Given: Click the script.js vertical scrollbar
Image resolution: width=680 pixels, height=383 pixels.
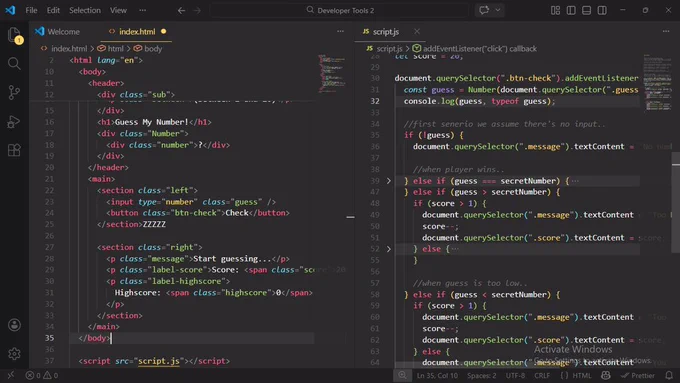Looking at the screenshot, I should (x=676, y=202).
